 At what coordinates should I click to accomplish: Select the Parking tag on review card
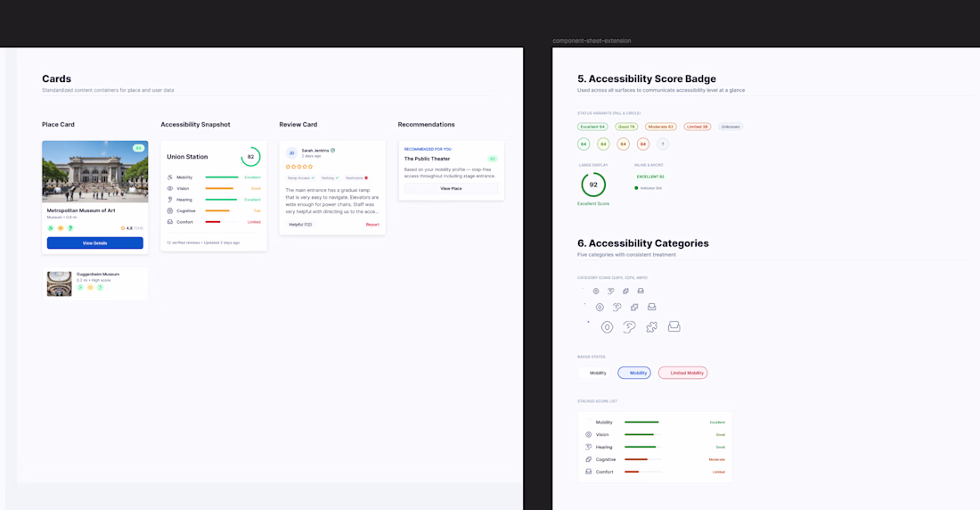pos(330,177)
